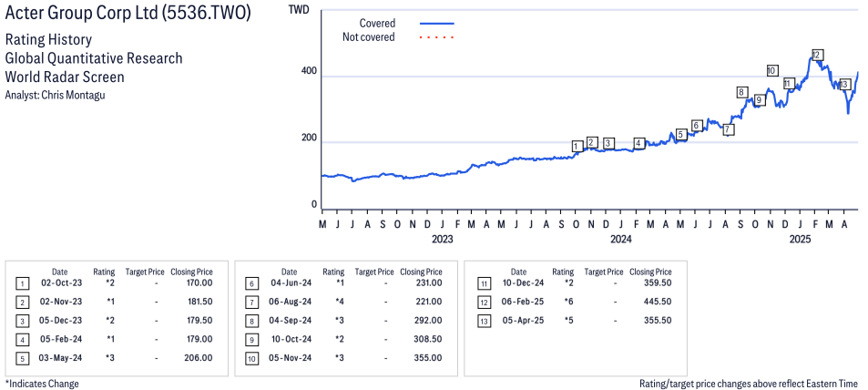Click the 2025 year label on the axis
868x390 pixels.
pyautogui.click(x=800, y=240)
